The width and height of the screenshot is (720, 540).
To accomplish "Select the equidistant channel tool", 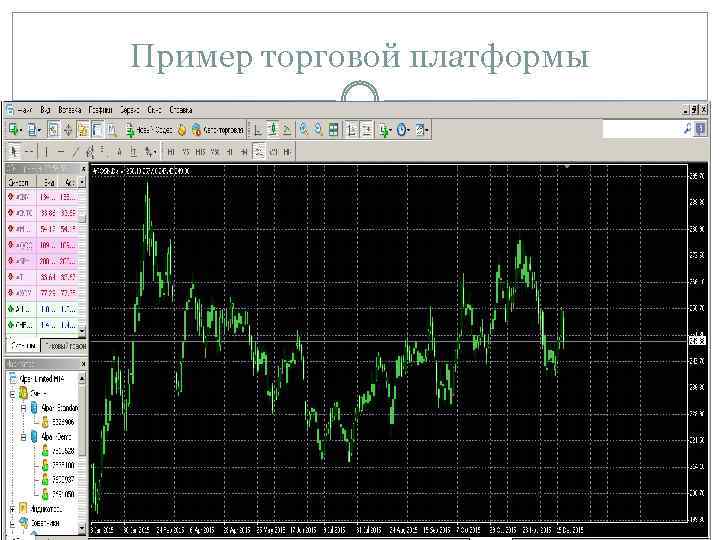I will coord(90,152).
